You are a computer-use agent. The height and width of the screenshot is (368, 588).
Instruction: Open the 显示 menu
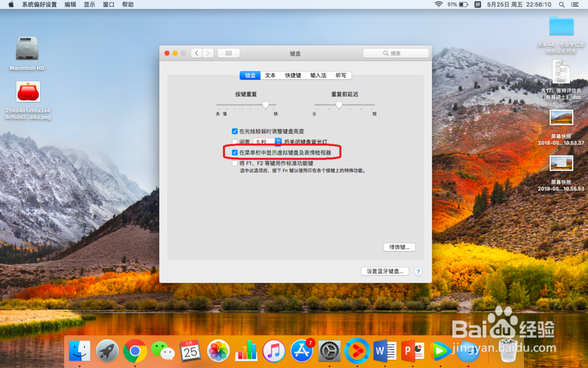pyautogui.click(x=89, y=5)
